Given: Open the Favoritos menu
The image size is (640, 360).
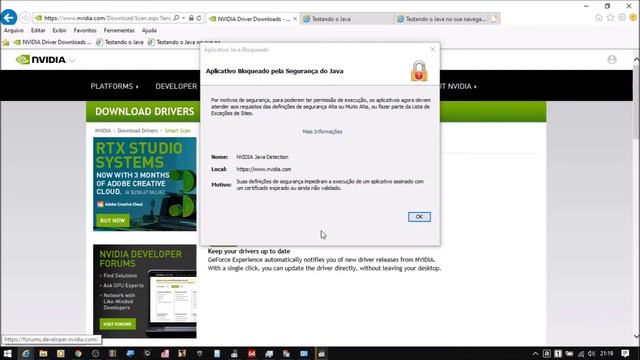Looking at the screenshot, I should pos(85,30).
